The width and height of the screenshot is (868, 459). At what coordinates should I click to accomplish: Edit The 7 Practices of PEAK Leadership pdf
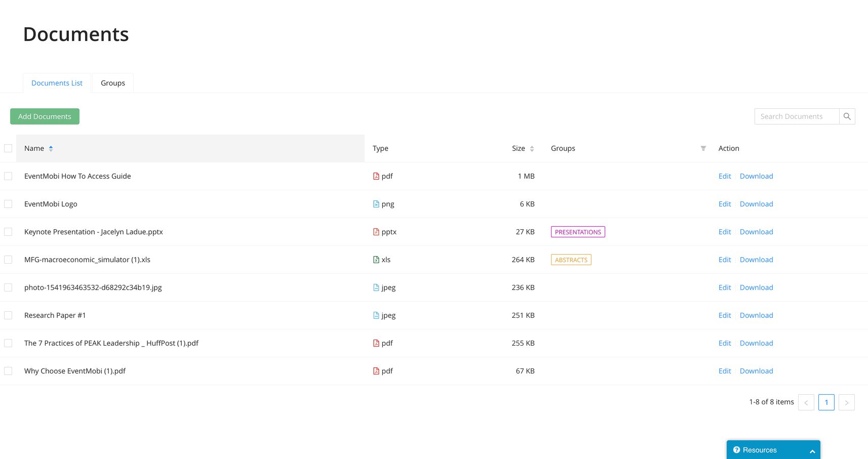tap(725, 343)
